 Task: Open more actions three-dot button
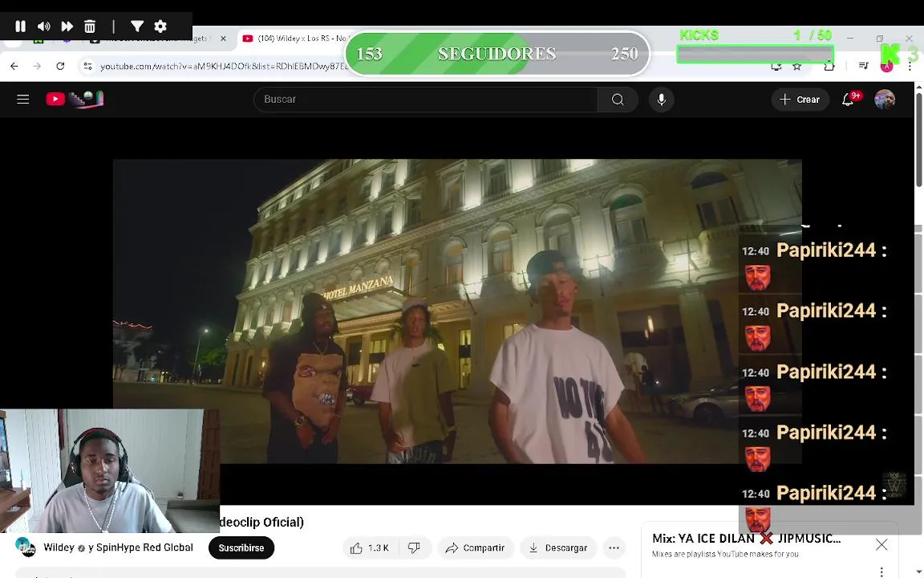pyautogui.click(x=614, y=548)
